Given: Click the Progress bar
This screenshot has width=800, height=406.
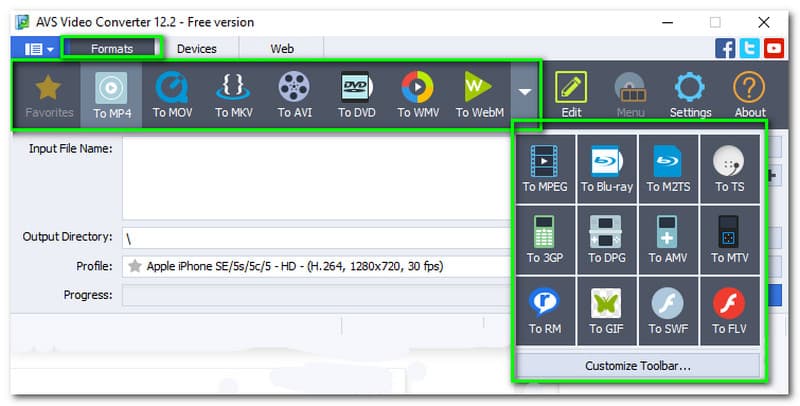Looking at the screenshot, I should 316,296.
